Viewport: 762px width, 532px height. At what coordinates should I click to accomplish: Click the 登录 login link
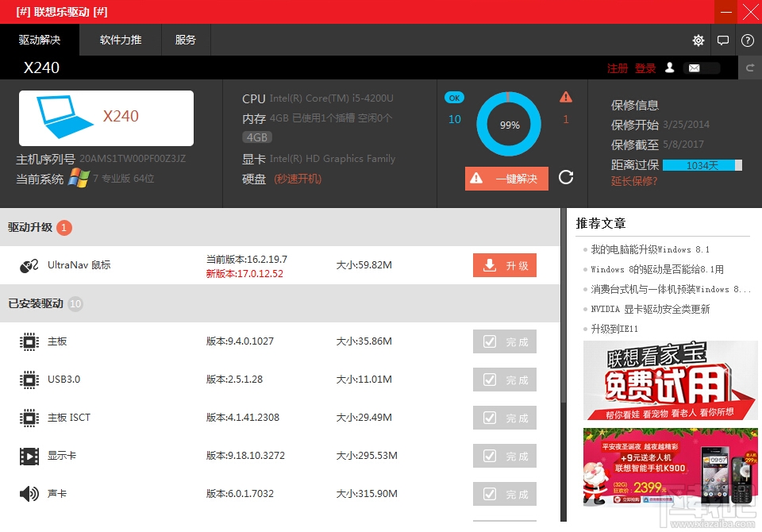tap(645, 68)
